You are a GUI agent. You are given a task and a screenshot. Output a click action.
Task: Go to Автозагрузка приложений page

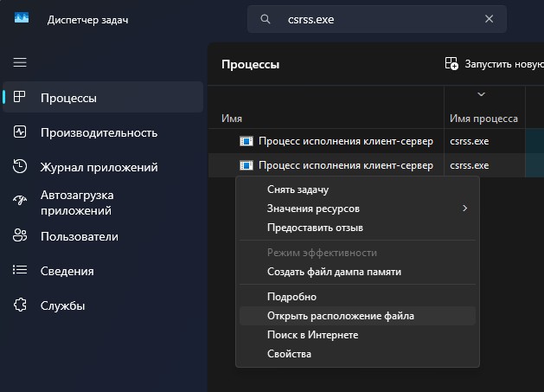[103, 202]
